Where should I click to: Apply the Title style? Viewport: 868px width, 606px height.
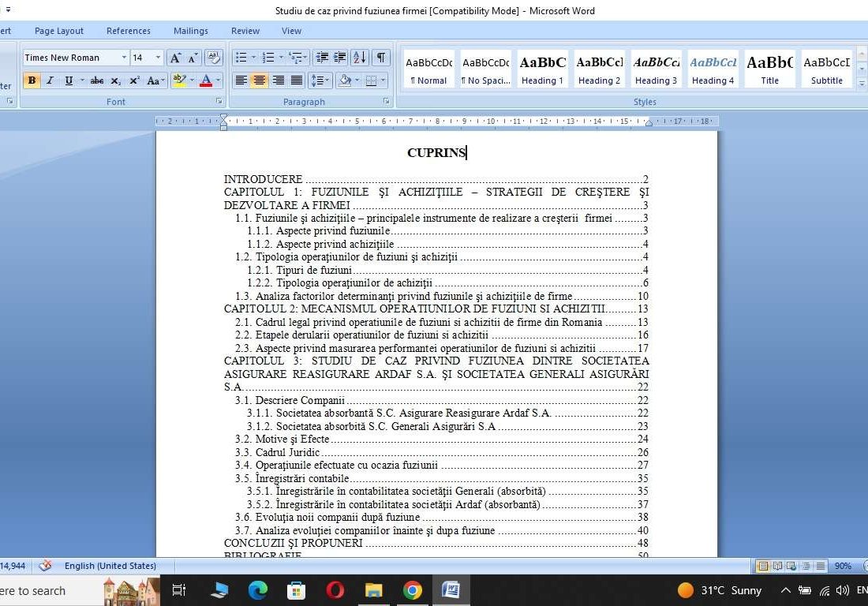pyautogui.click(x=769, y=68)
